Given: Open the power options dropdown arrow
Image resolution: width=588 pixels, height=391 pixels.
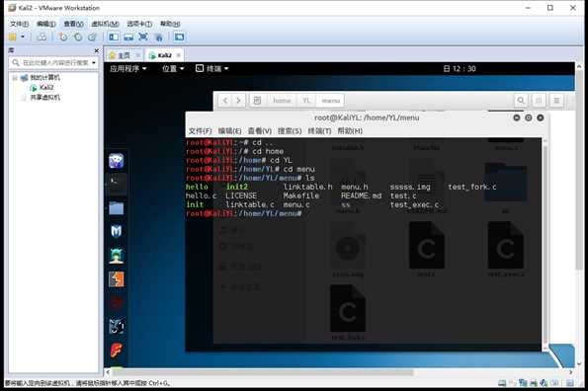Looking at the screenshot, I should (23, 37).
